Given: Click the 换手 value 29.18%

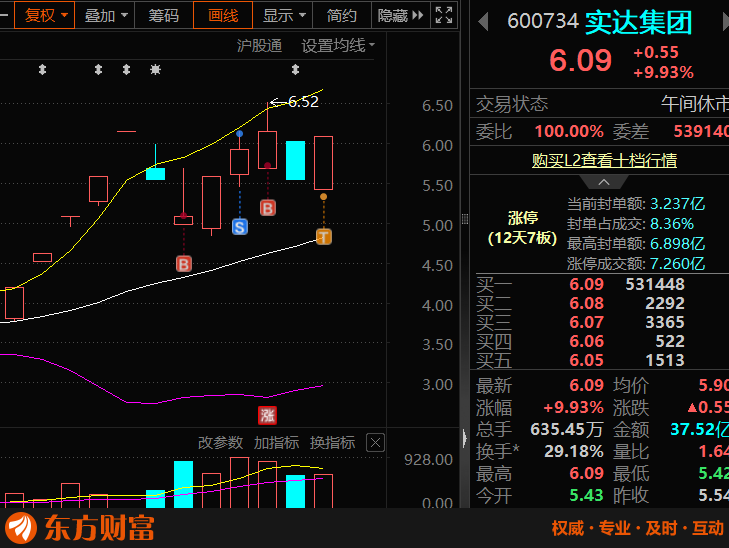Looking at the screenshot, I should 574,451.
